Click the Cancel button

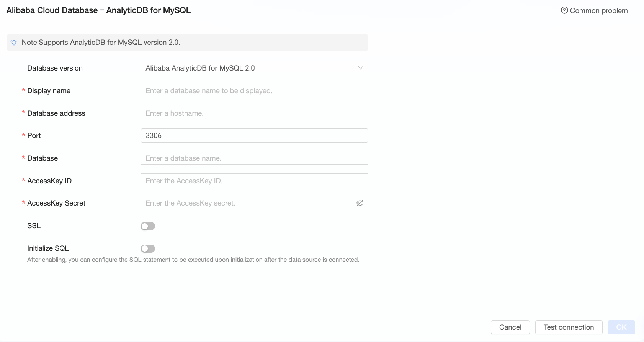tap(510, 327)
